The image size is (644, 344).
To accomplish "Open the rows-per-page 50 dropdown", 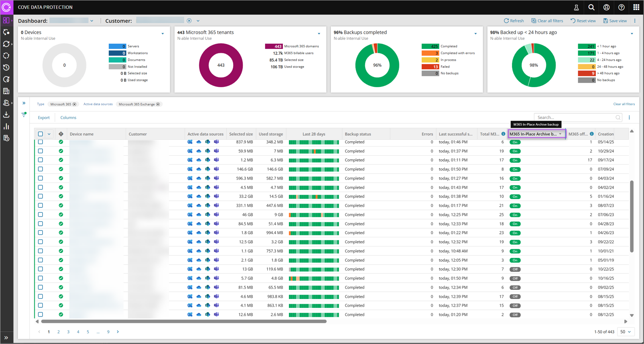I will (626, 332).
